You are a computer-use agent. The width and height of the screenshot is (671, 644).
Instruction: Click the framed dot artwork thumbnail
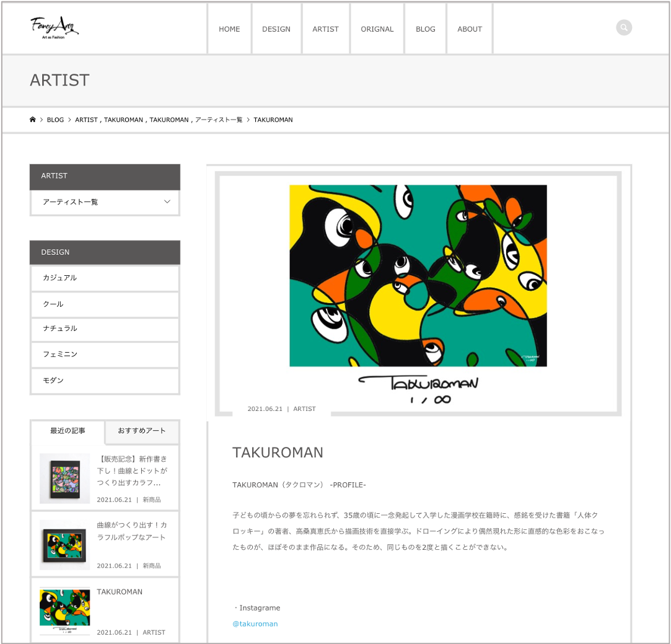[64, 479]
